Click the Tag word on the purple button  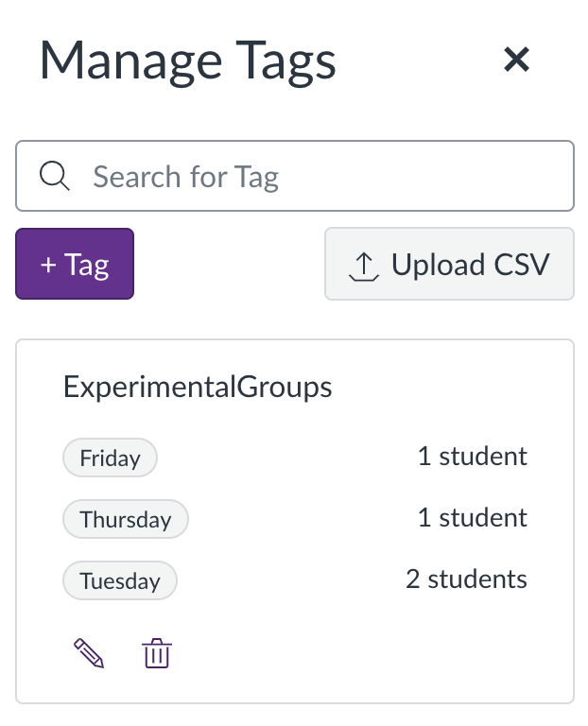click(x=87, y=266)
